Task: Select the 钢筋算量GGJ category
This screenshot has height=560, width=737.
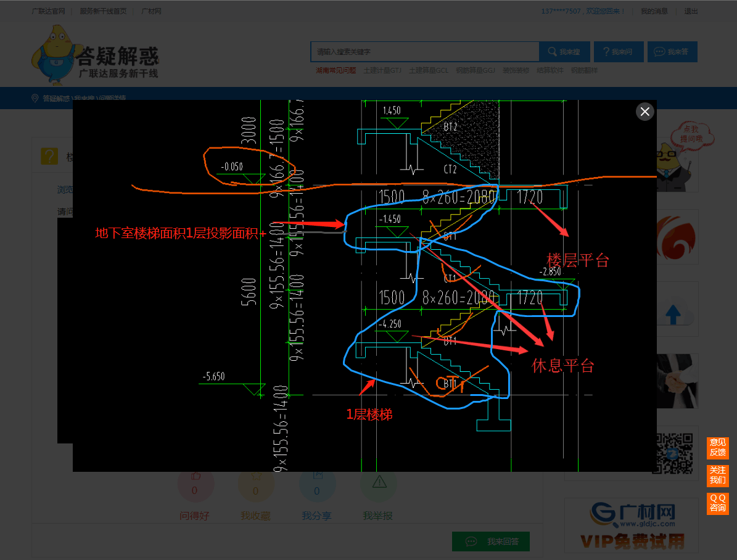Action: click(x=476, y=70)
